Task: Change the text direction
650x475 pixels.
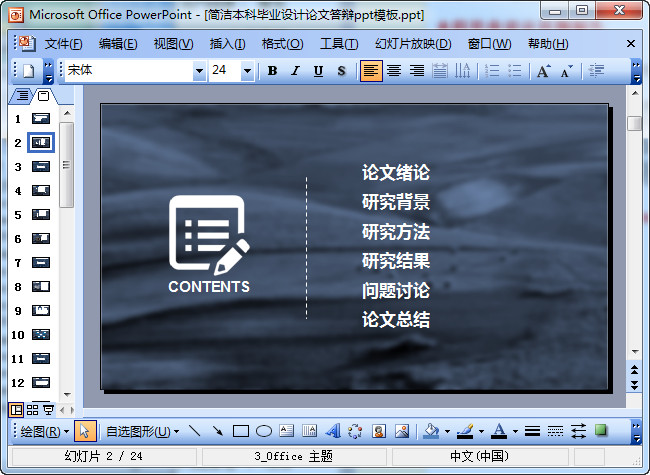Action: pyautogui.click(x=463, y=71)
